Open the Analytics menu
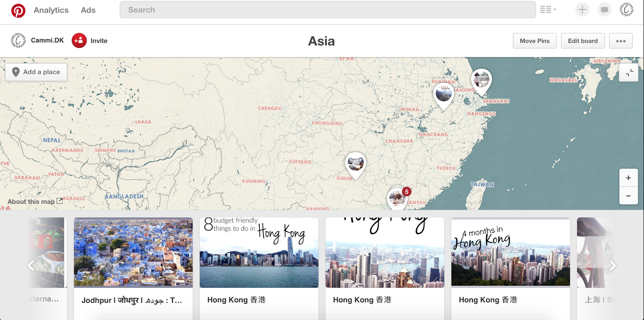Image resolution: width=644 pixels, height=320 pixels. click(51, 10)
